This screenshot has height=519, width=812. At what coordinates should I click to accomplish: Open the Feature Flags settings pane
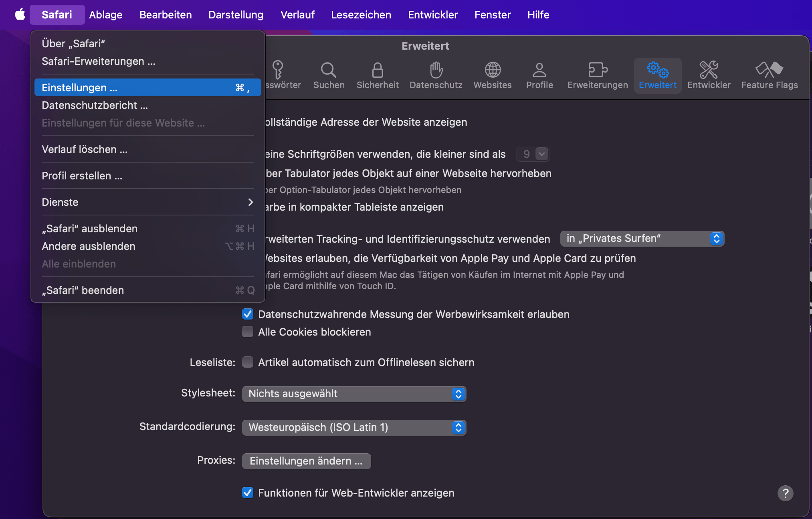[x=770, y=75]
